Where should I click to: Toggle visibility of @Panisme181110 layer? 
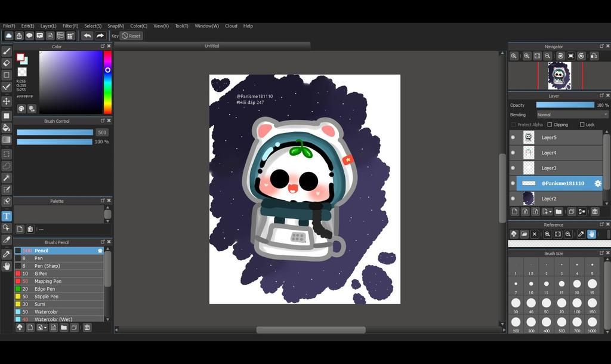tap(513, 183)
